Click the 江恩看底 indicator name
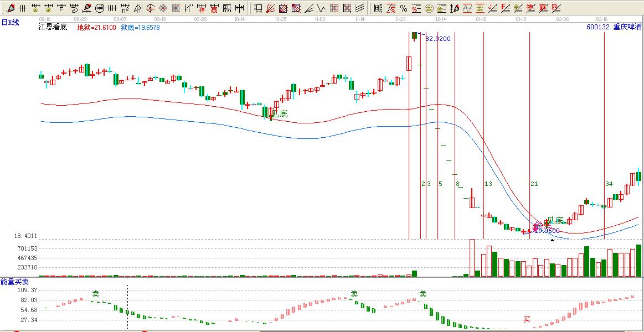The height and width of the screenshot is (332, 644). [54, 27]
